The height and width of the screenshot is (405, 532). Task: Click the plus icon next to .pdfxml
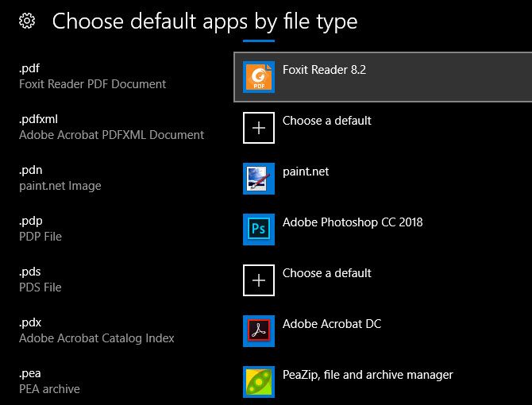click(x=259, y=128)
